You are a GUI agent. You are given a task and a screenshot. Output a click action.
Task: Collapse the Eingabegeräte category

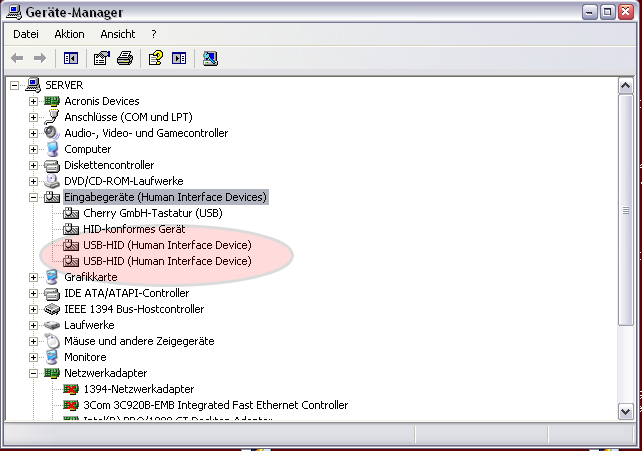[34, 197]
